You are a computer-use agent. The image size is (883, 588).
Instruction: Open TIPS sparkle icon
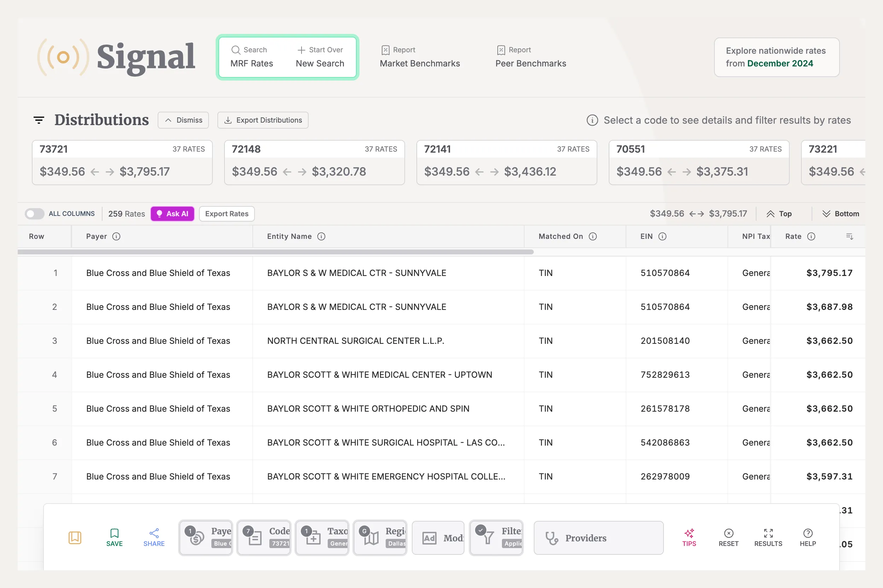689,537
